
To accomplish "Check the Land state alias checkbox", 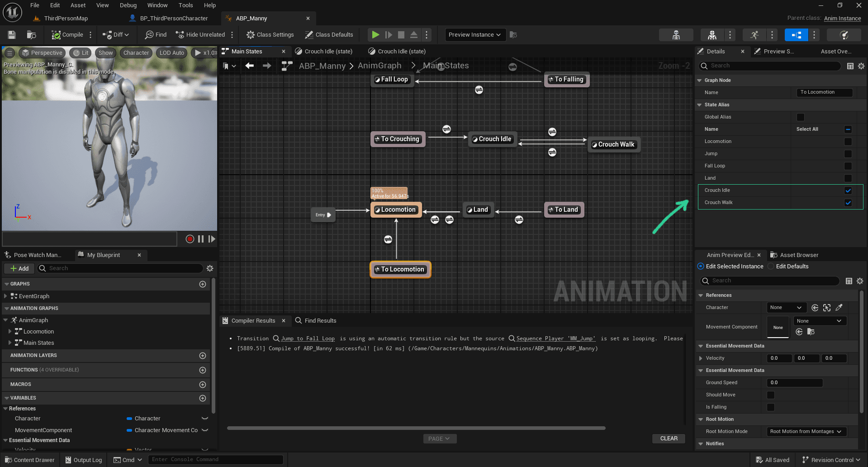I will coord(848,178).
